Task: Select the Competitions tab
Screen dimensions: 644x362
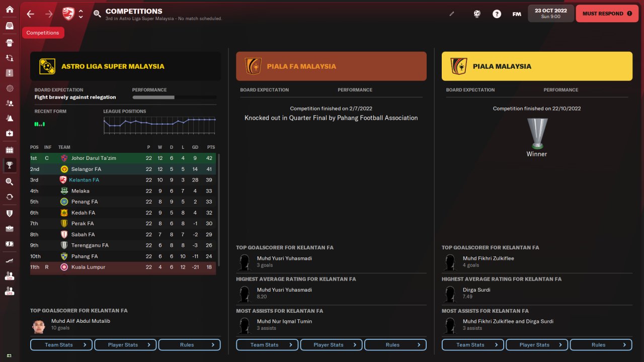Action: [x=43, y=33]
